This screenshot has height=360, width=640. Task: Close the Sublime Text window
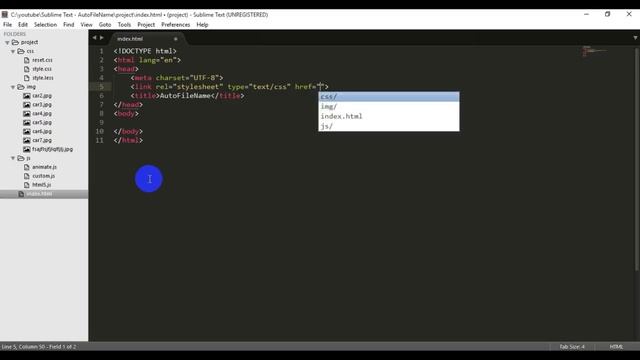629,14
